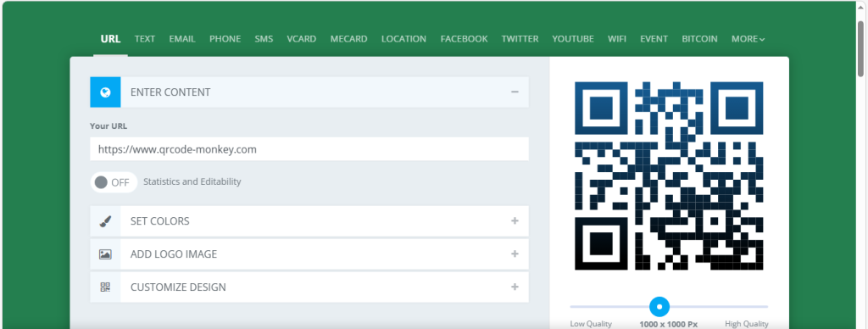Turn on Statistics and Editability switch
The width and height of the screenshot is (868, 329).
tap(114, 182)
